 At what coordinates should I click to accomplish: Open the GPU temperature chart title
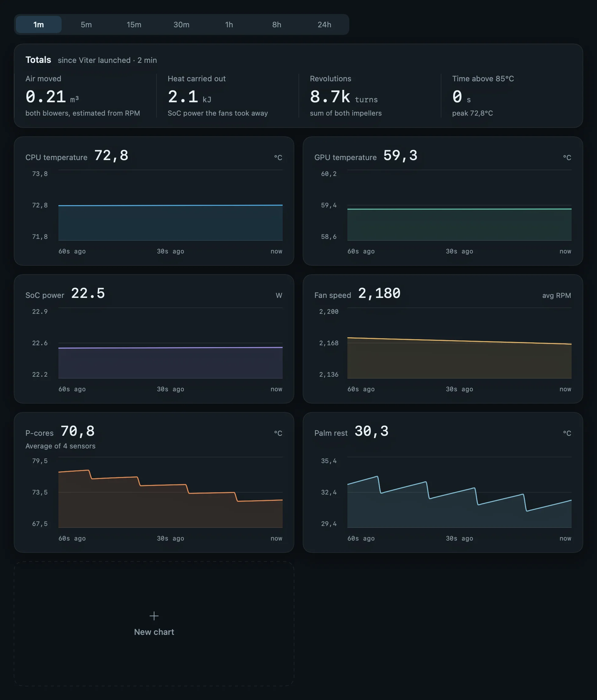[x=345, y=158]
